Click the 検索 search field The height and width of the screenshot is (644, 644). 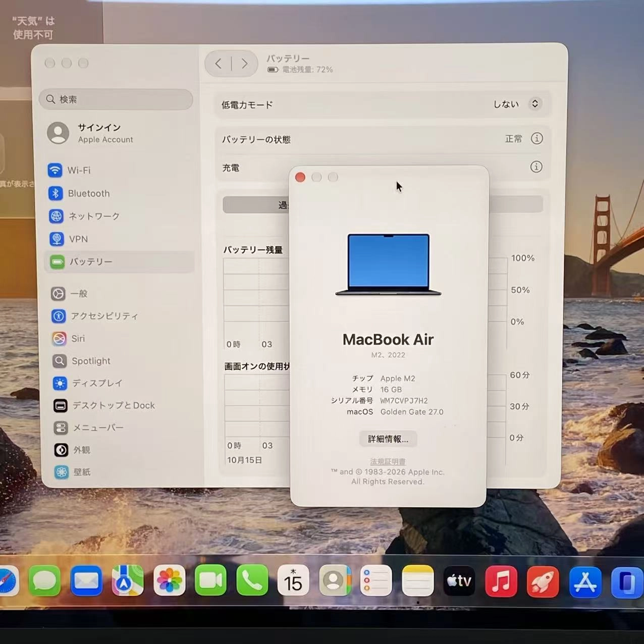pyautogui.click(x=116, y=99)
